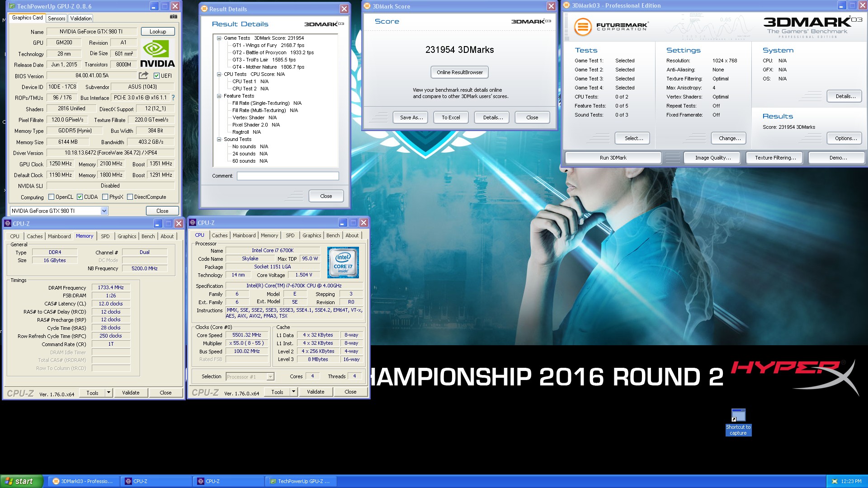Click the GPU-Z screenshot camera icon

pos(174,17)
